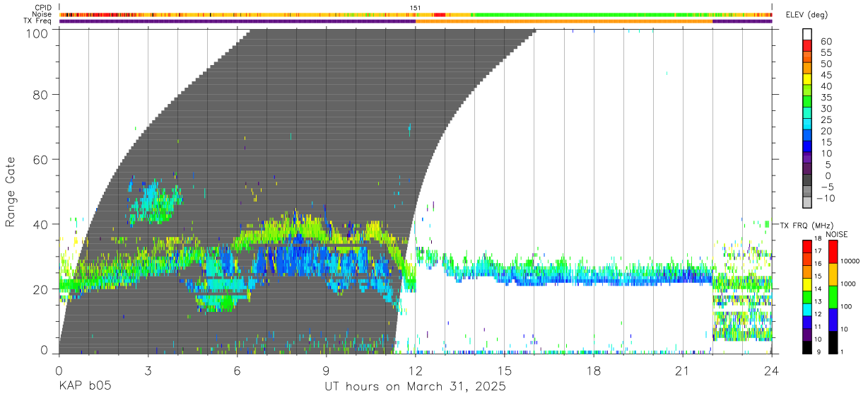Click the 'Range Gate' y-axis title
This screenshot has height=401, width=868.
[x=11, y=191]
